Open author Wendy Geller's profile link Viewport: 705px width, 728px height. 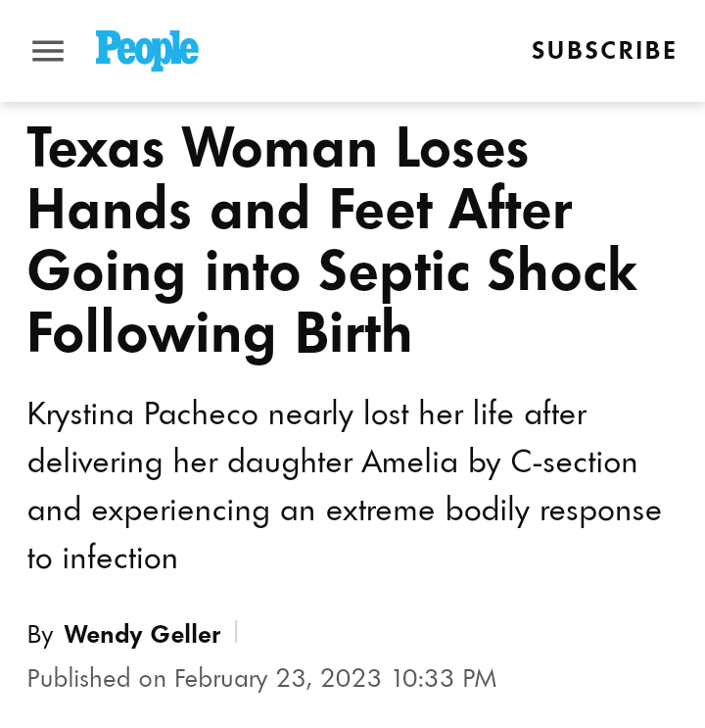[x=142, y=635]
